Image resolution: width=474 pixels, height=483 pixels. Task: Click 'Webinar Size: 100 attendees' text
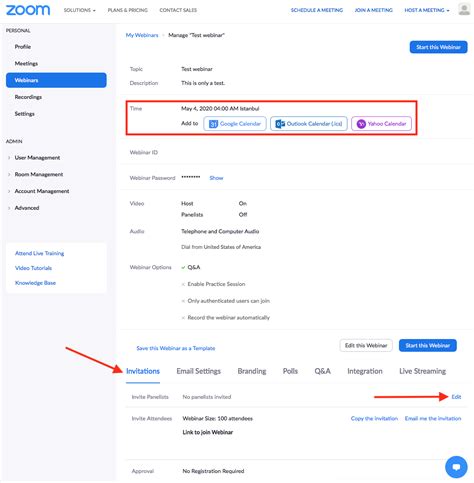click(217, 418)
